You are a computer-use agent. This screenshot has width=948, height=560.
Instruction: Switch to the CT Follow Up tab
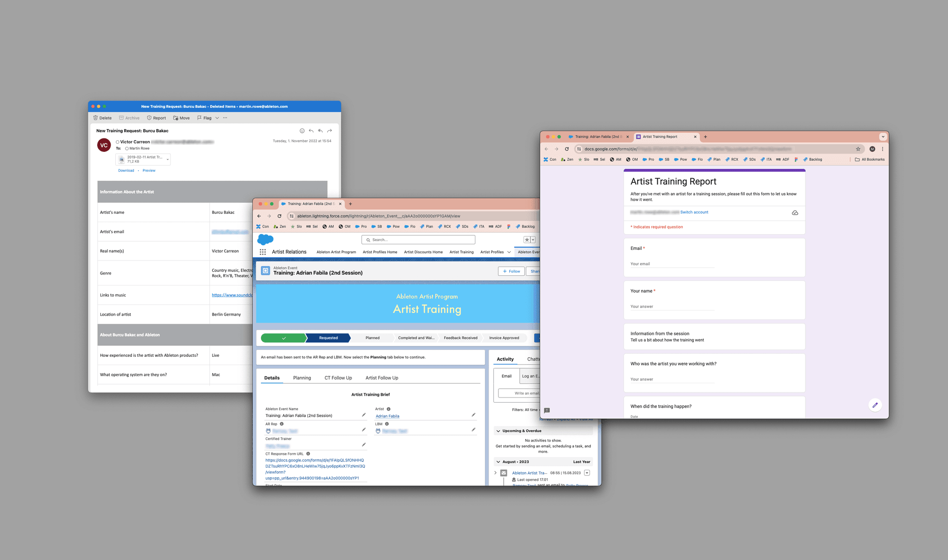tap(338, 378)
